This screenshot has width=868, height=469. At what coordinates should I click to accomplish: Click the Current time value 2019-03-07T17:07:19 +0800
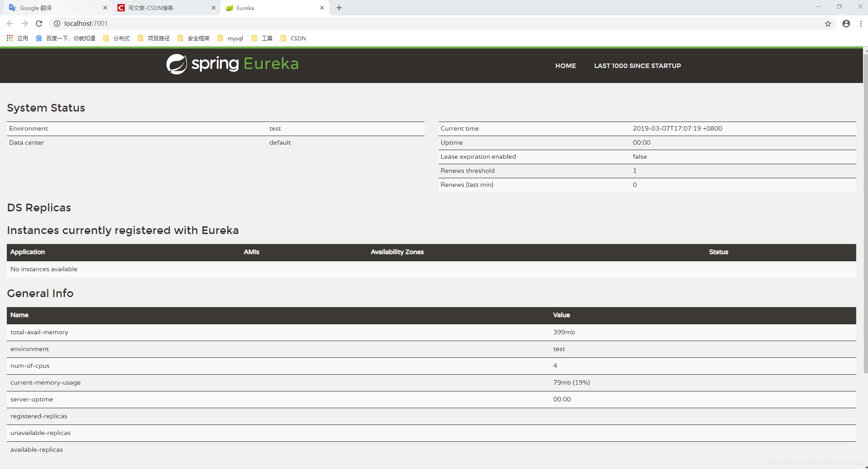(x=678, y=128)
